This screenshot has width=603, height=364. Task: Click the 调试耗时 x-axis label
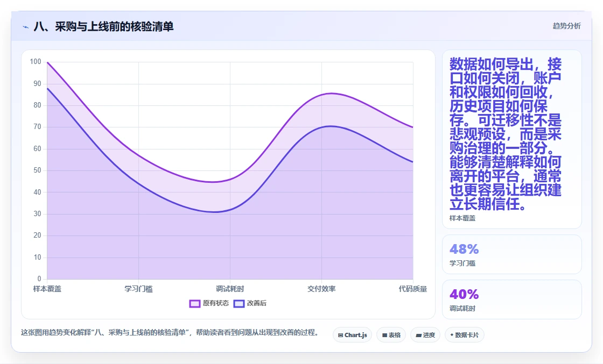pos(230,289)
